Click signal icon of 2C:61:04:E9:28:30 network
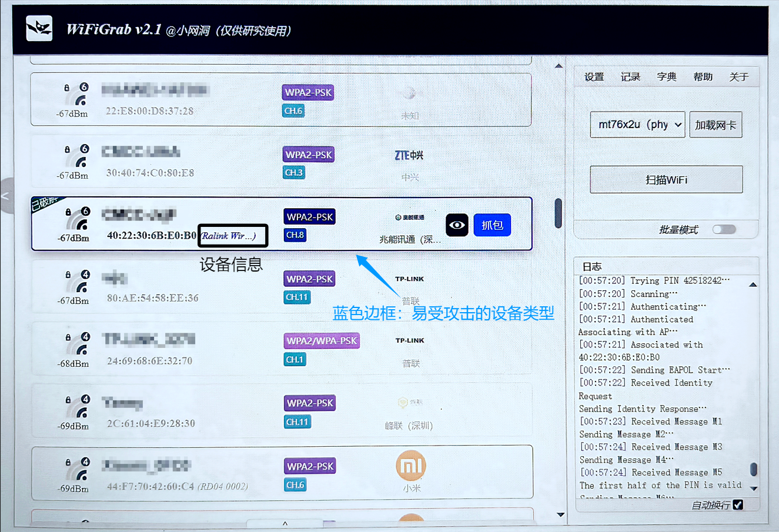Image resolution: width=779 pixels, height=532 pixels. click(78, 405)
